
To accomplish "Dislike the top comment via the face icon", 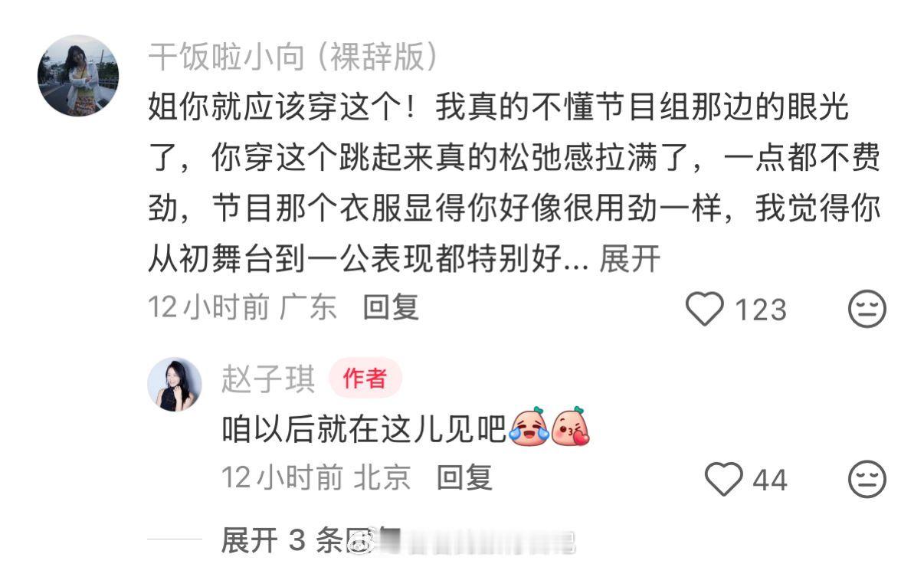I will pos(867,310).
